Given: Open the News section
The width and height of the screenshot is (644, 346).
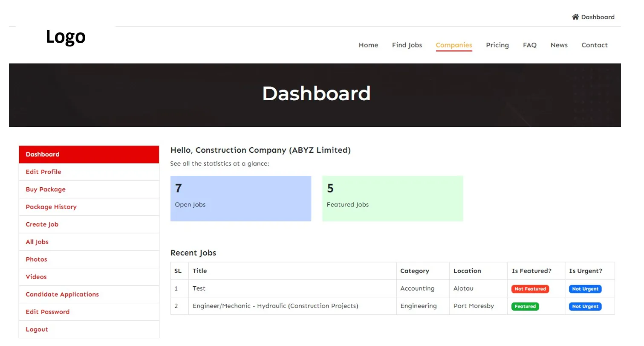Looking at the screenshot, I should pyautogui.click(x=559, y=45).
